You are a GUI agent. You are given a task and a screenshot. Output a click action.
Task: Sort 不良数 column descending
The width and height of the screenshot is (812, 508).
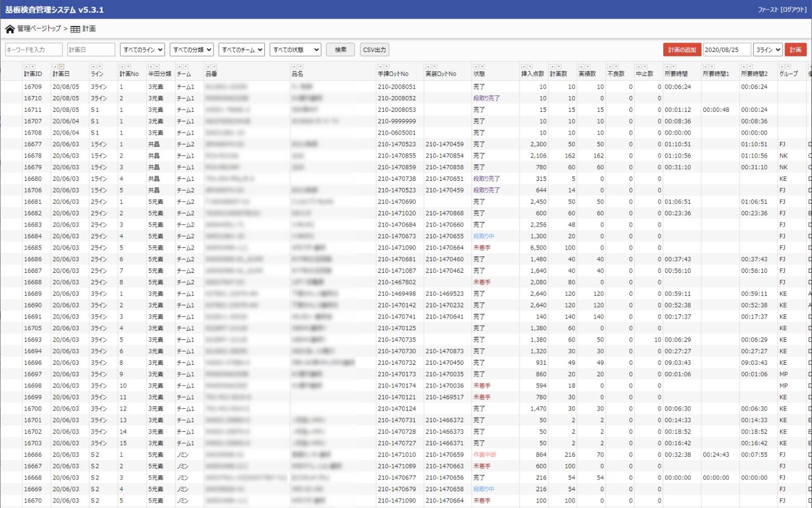click(616, 67)
